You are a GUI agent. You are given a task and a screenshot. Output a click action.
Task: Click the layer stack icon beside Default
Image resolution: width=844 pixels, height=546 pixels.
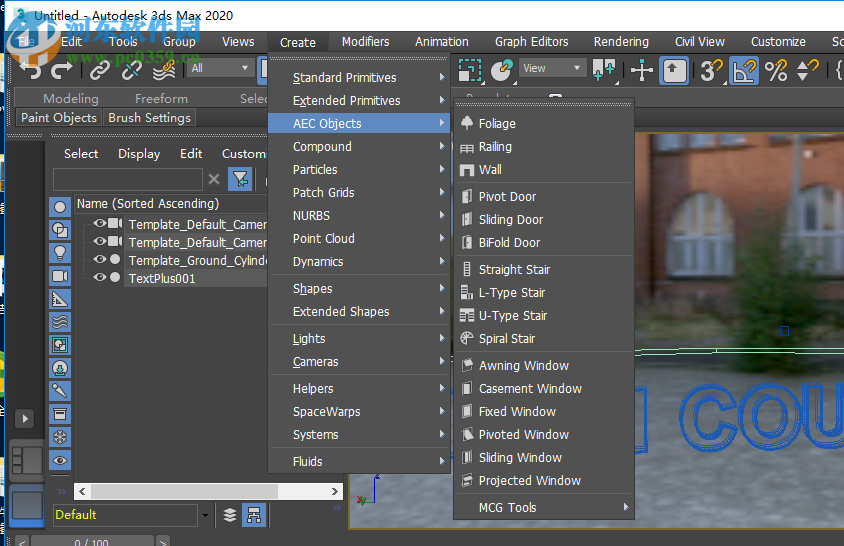(230, 515)
